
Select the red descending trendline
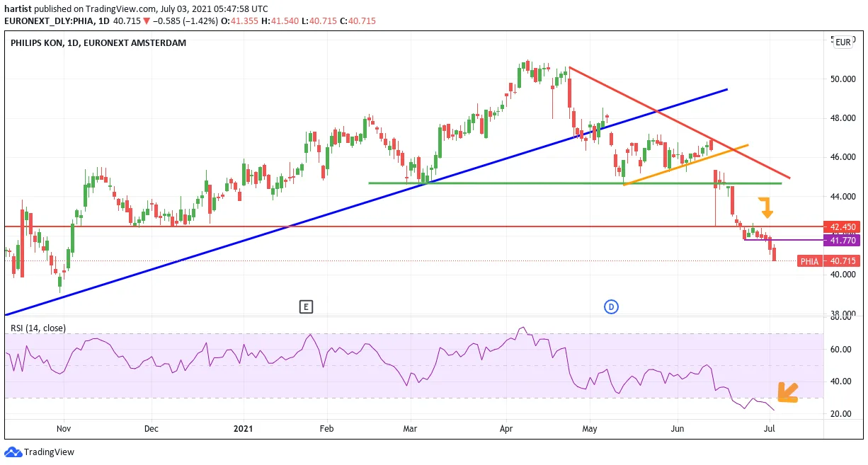(680, 123)
